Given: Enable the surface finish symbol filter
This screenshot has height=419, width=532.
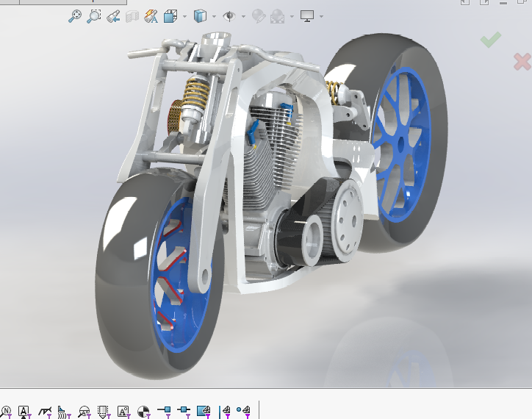Looking at the screenshot, I should (46, 411).
